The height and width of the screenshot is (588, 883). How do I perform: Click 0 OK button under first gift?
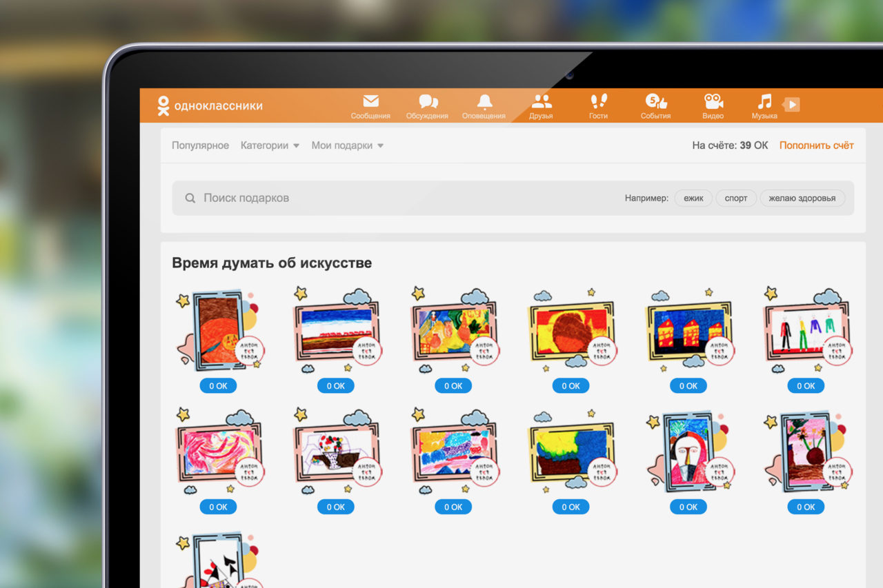218,386
